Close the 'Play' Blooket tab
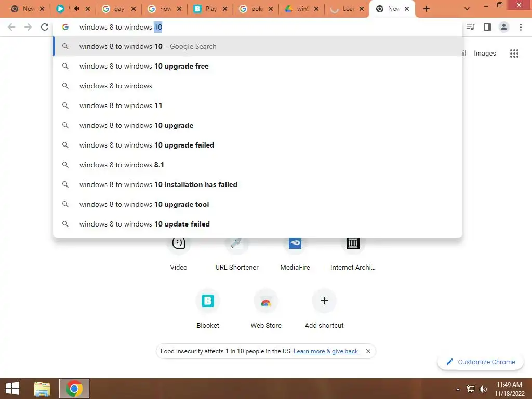532x399 pixels. click(225, 9)
